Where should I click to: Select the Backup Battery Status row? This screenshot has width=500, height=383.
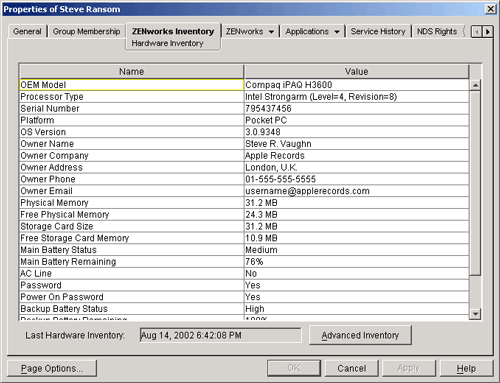[131, 309]
